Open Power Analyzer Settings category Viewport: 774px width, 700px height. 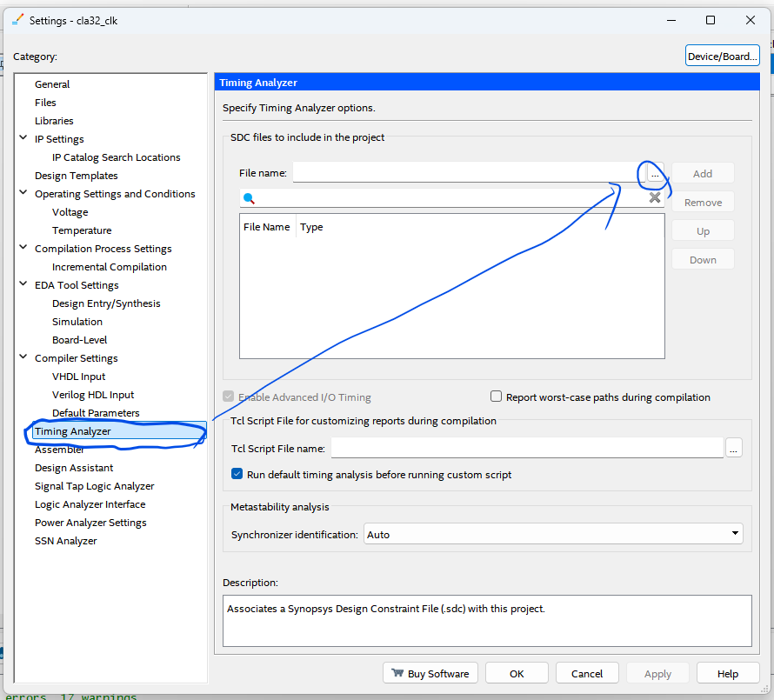(90, 523)
